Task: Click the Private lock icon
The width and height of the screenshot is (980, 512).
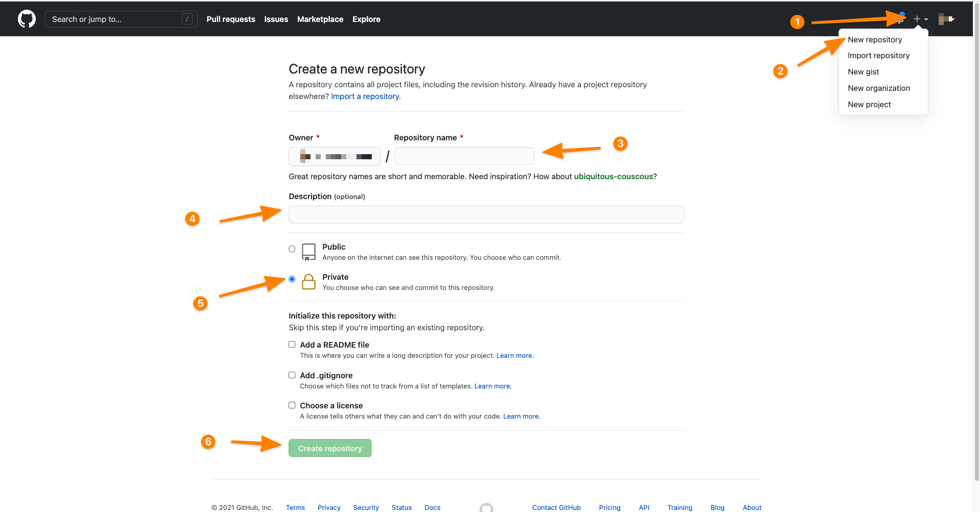Action: [x=308, y=282]
